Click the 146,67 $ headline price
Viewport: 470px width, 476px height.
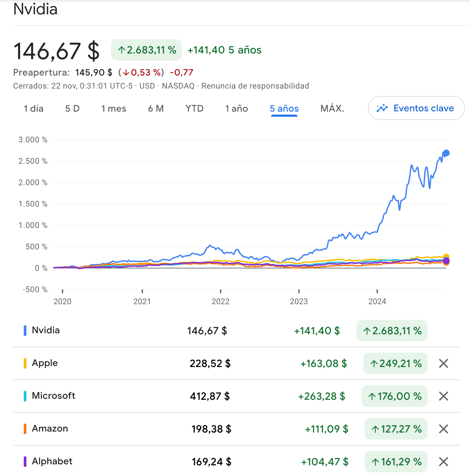(56, 51)
